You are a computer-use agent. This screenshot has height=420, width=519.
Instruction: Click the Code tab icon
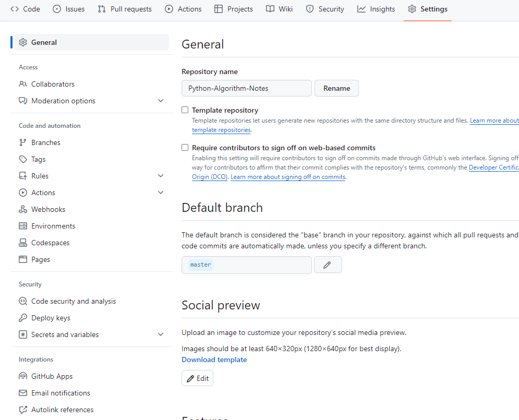[15, 9]
